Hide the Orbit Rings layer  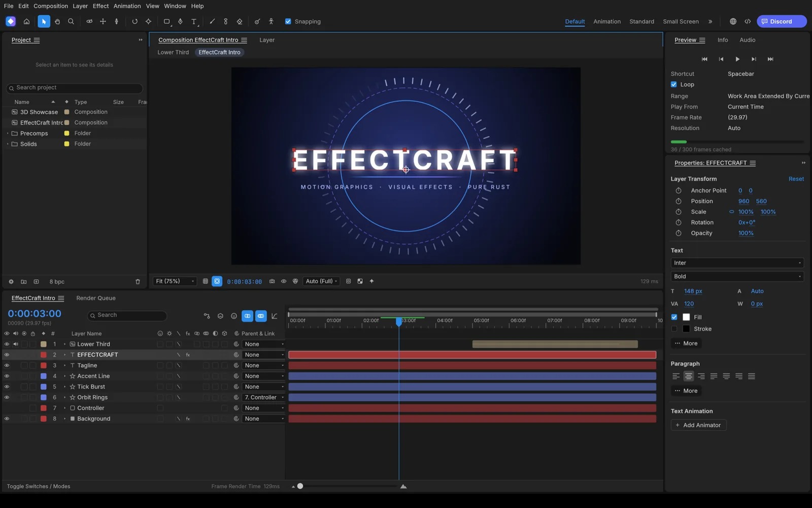7,397
